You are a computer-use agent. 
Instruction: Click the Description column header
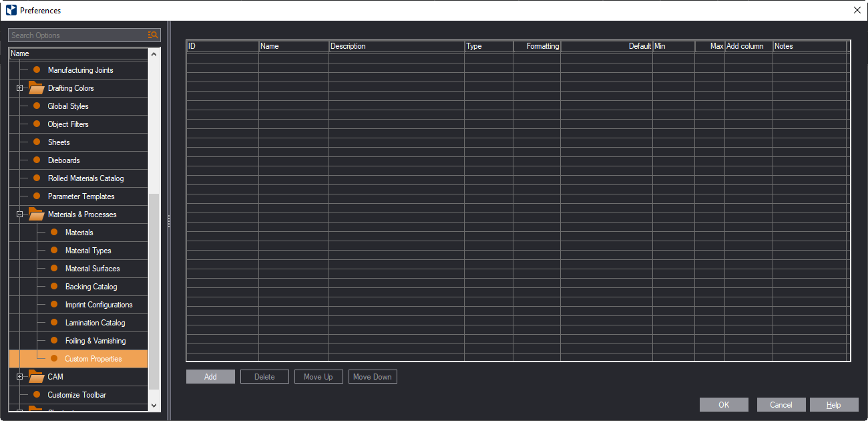(x=396, y=46)
